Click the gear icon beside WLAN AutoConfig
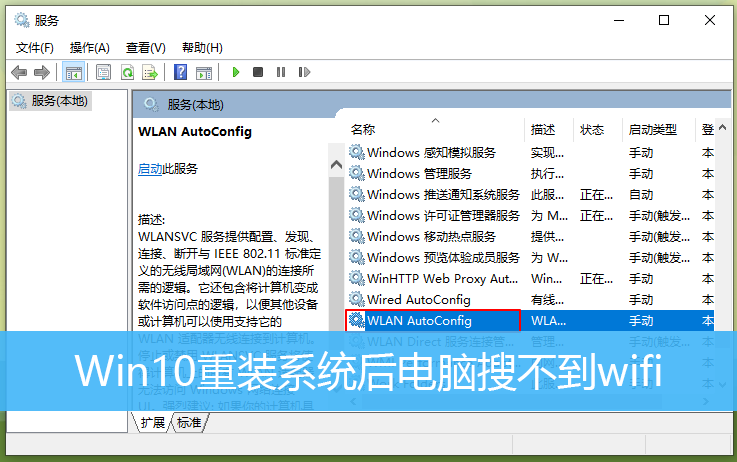 point(357,321)
